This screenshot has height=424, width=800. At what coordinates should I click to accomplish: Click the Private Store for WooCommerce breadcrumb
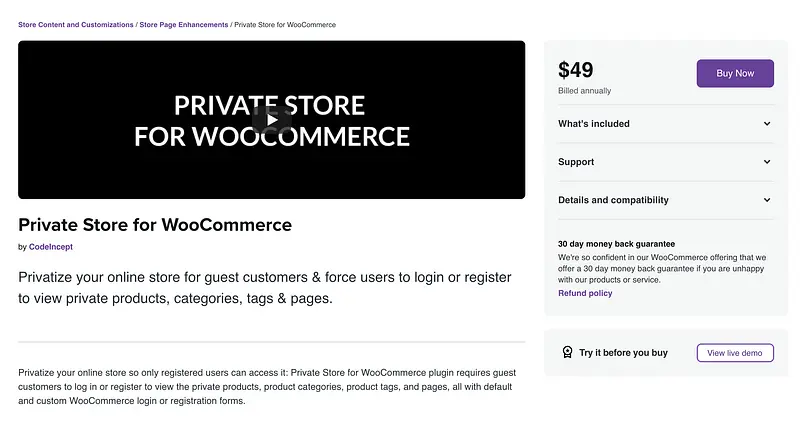click(284, 24)
